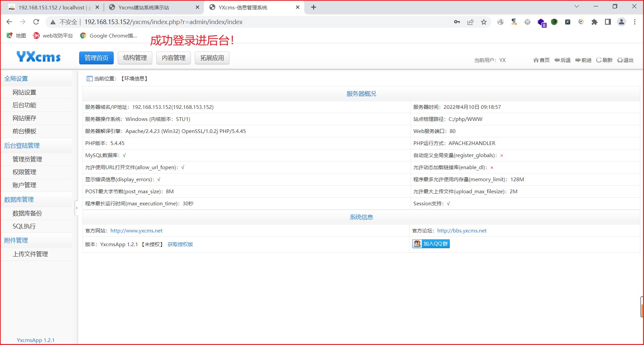Click the 附件管理 section header
This screenshot has height=345, width=644.
pos(16,240)
